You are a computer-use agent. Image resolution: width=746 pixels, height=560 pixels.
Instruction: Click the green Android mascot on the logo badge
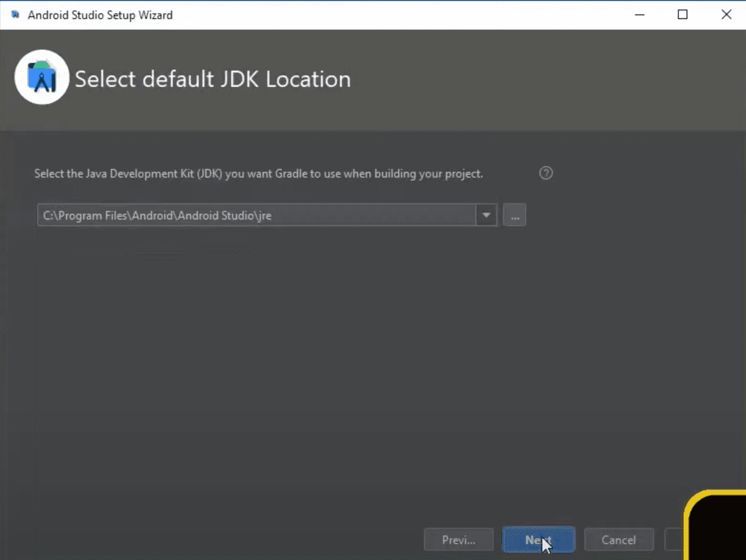coord(42,66)
